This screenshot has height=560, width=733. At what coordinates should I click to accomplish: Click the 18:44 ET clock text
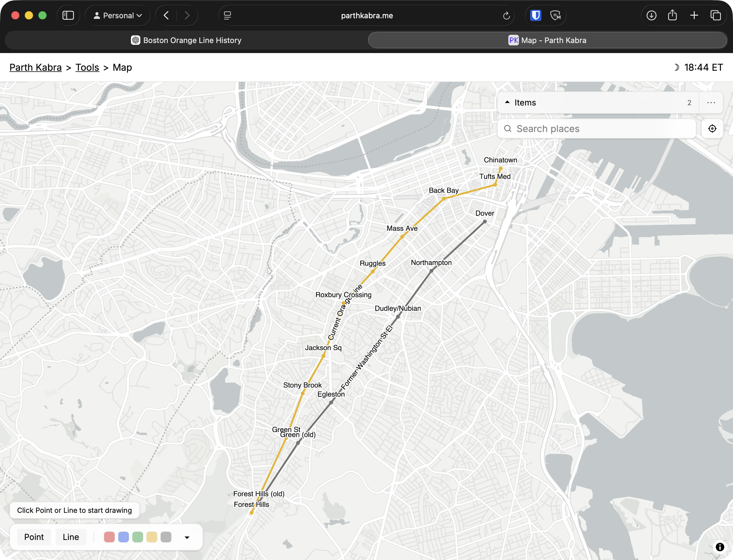click(704, 67)
